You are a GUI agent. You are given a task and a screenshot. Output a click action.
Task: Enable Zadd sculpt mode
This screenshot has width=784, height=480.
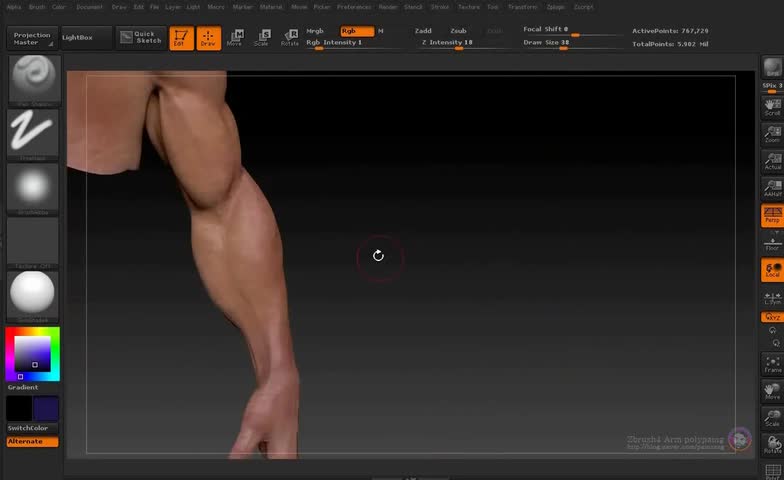pos(423,31)
